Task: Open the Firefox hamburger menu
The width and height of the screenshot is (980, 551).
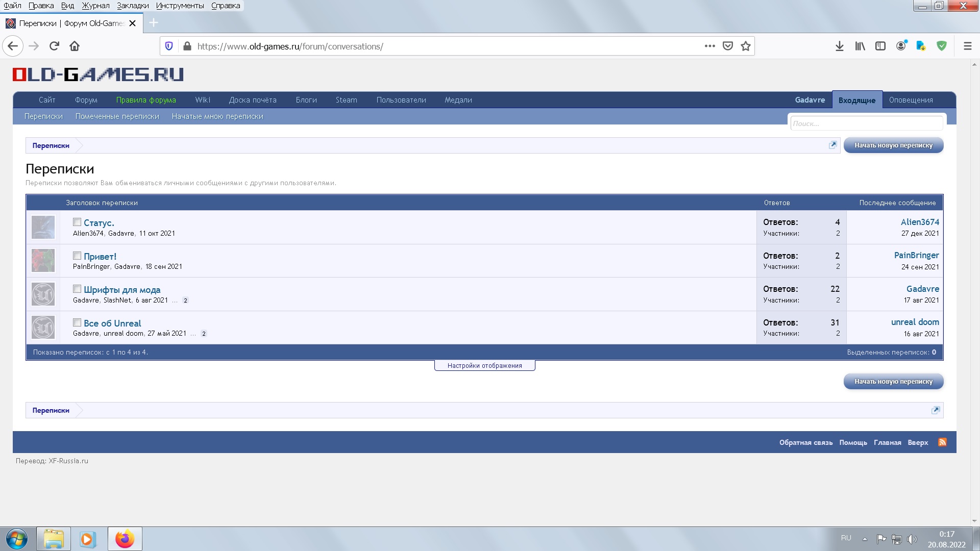Action: (x=967, y=46)
